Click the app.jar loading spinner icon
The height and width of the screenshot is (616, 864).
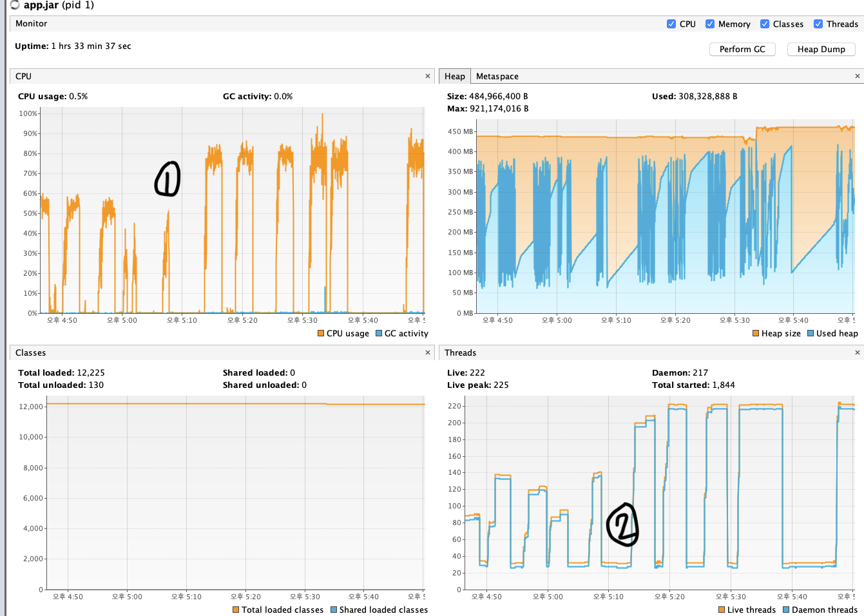coord(15,5)
